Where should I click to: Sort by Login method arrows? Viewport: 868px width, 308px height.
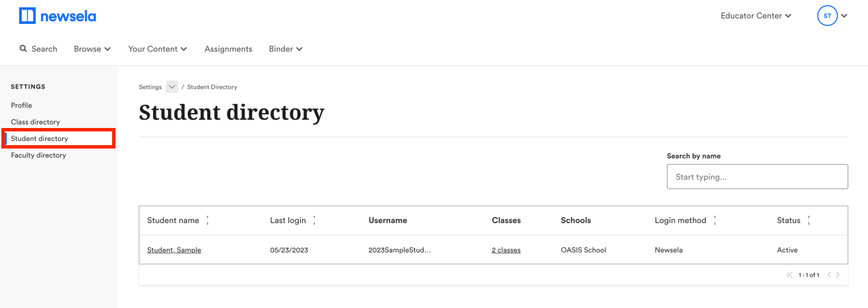coord(715,220)
